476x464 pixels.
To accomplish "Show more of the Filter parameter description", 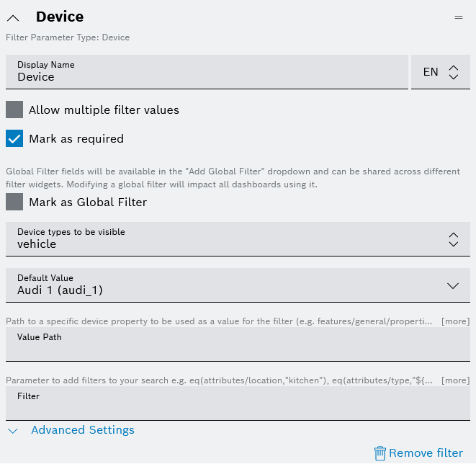I will point(455,380).
